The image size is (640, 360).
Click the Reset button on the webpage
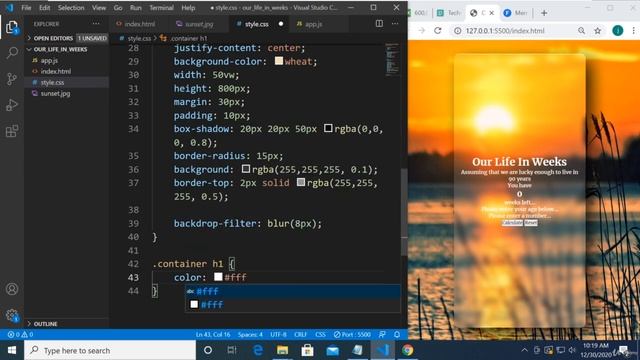coord(531,222)
